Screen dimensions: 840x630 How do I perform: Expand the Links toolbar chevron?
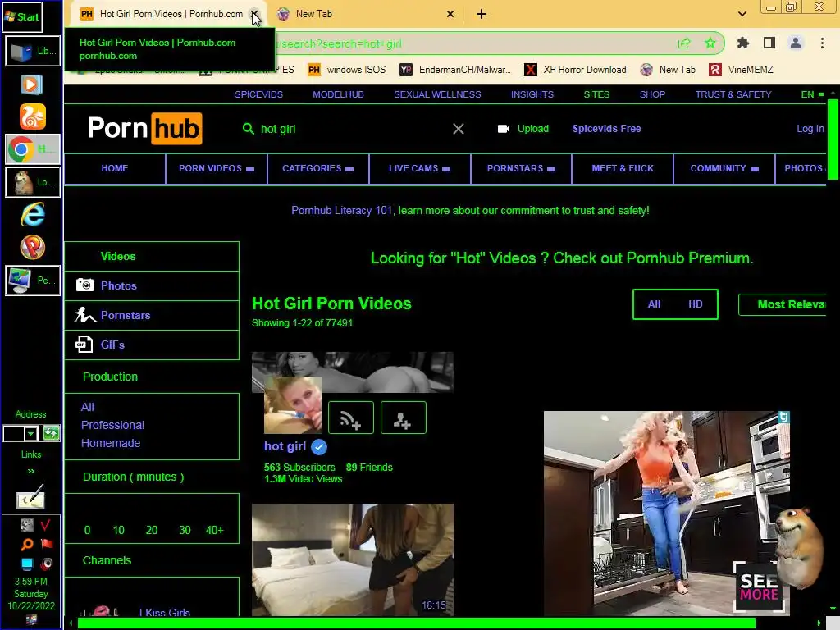30,471
